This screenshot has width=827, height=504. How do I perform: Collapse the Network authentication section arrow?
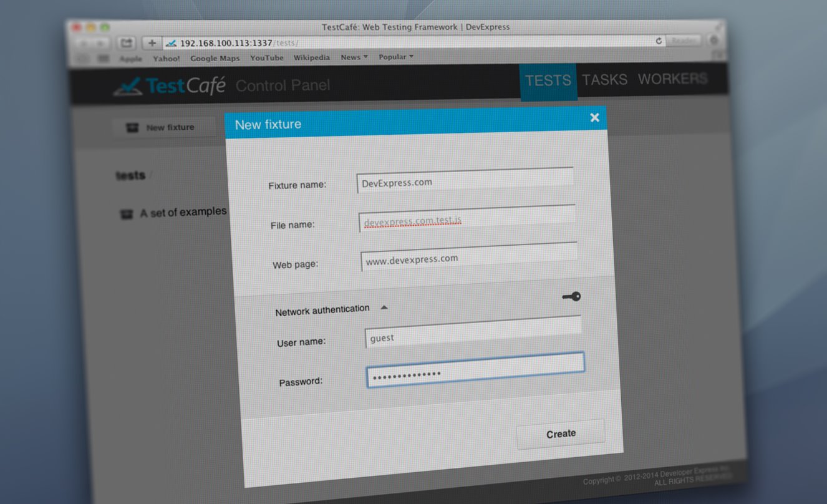(384, 307)
